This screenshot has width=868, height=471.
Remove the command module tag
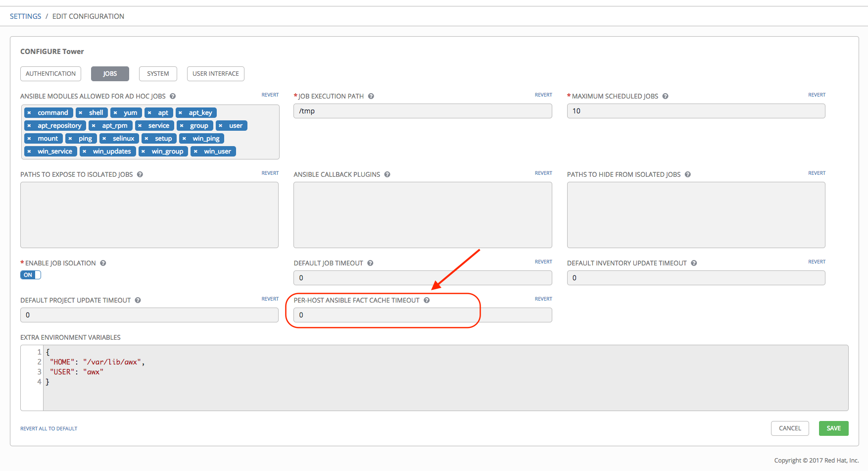pyautogui.click(x=29, y=113)
